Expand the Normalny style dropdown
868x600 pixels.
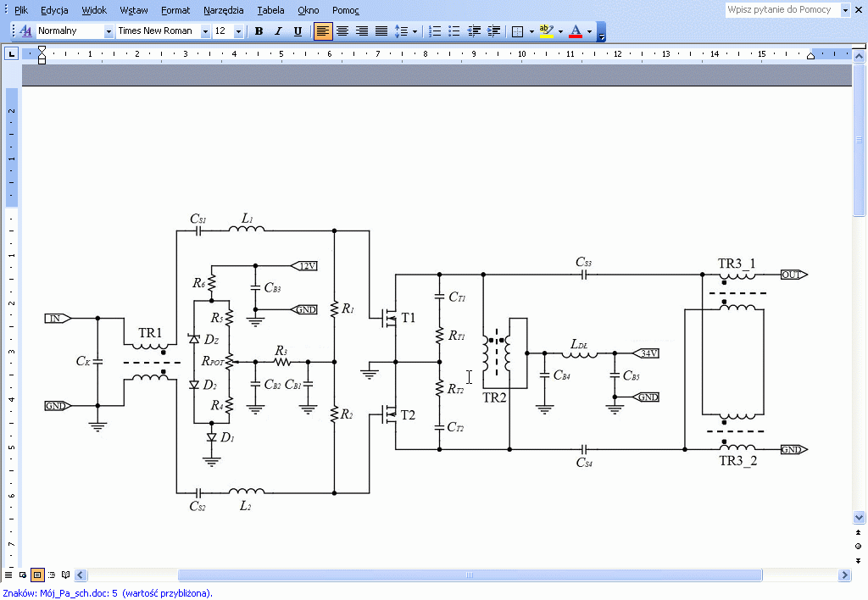[108, 31]
